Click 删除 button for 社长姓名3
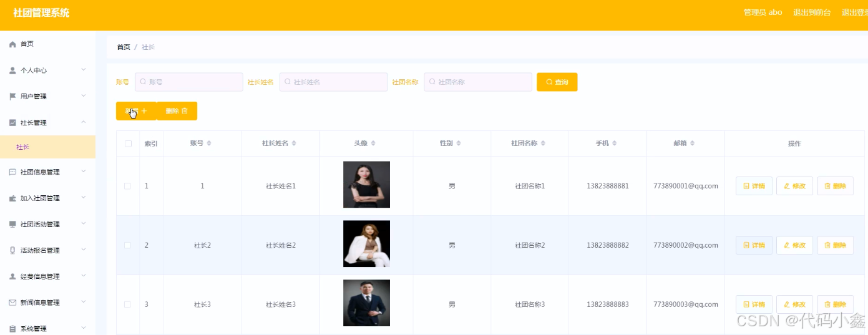 pyautogui.click(x=835, y=304)
